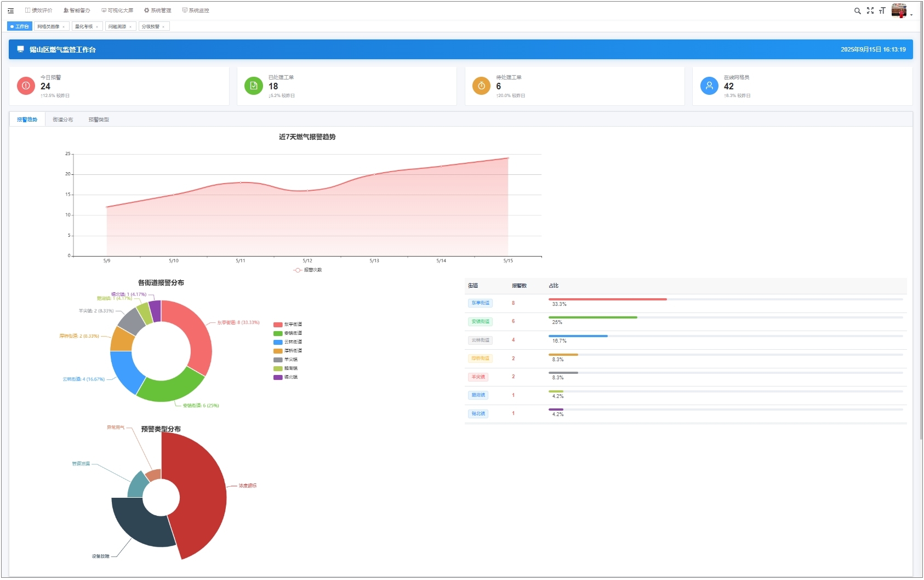Toggle 东亭街道 legend in the donut chart
924x580 pixels.
point(288,325)
